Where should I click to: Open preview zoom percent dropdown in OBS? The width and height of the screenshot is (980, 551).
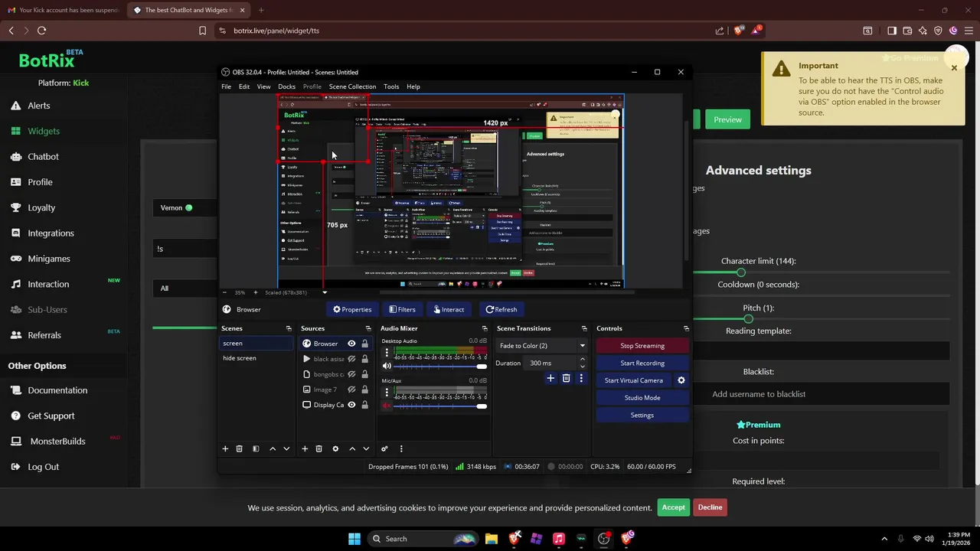pos(240,292)
